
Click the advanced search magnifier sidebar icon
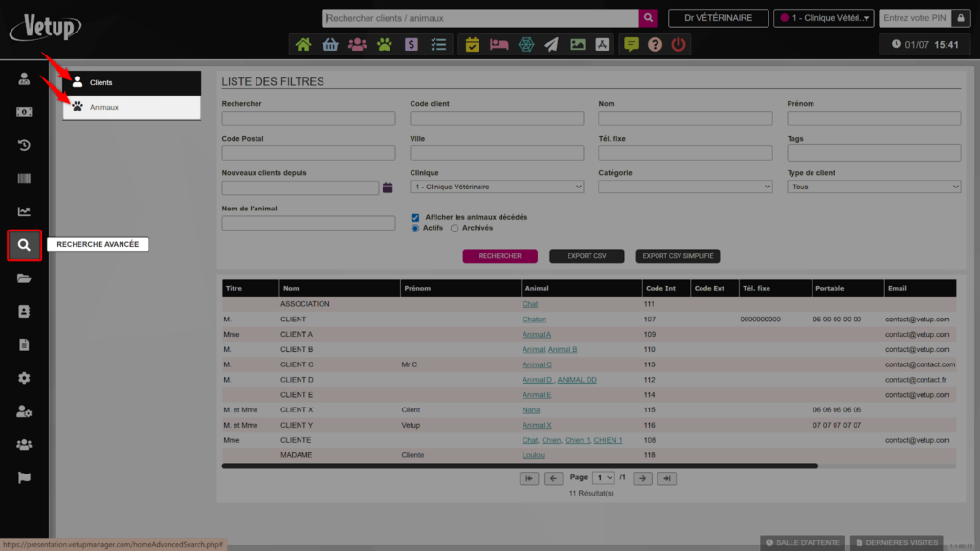(x=24, y=245)
